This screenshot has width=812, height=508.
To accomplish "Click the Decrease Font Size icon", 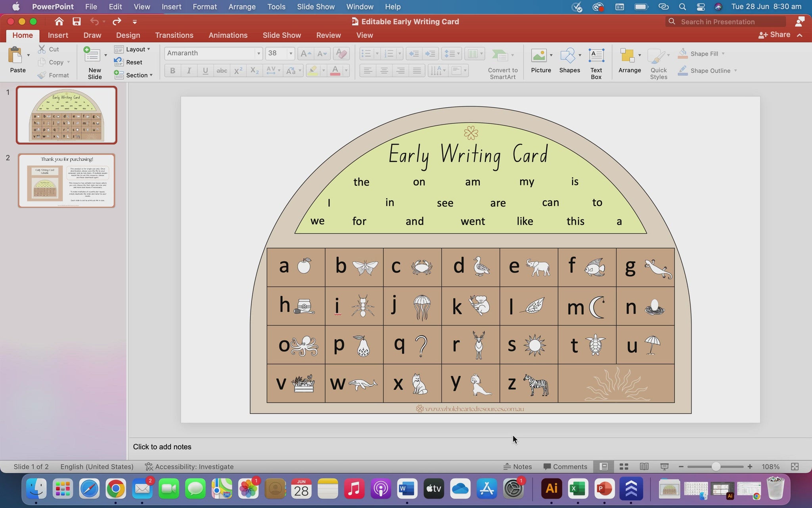I will click(322, 53).
